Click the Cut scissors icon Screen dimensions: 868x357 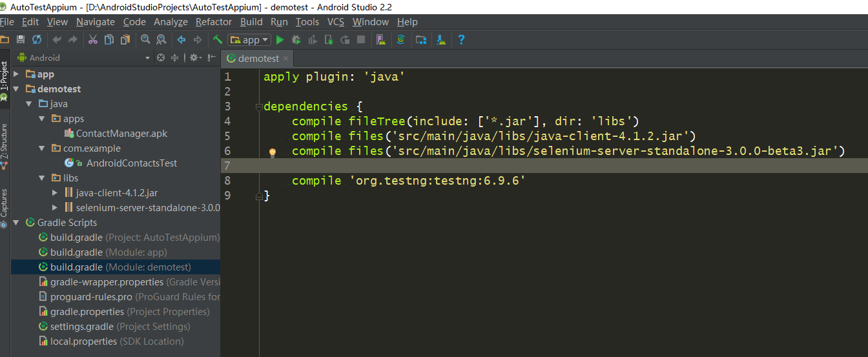tap(92, 39)
